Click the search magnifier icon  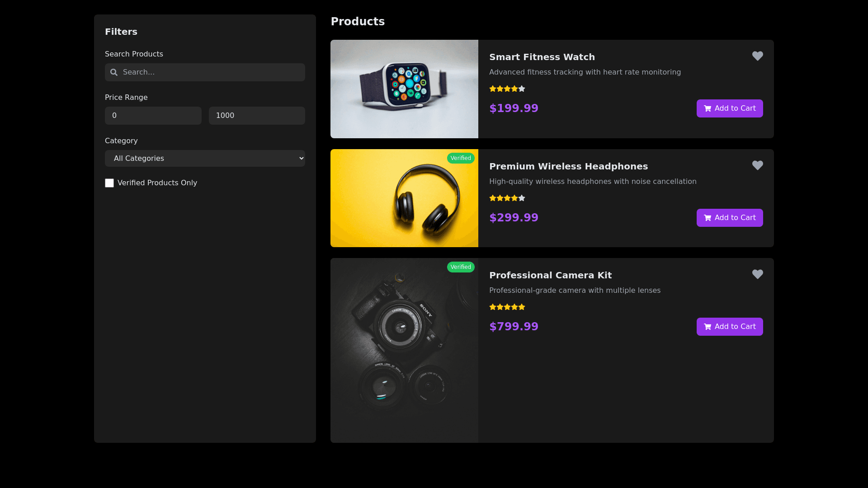point(114,72)
